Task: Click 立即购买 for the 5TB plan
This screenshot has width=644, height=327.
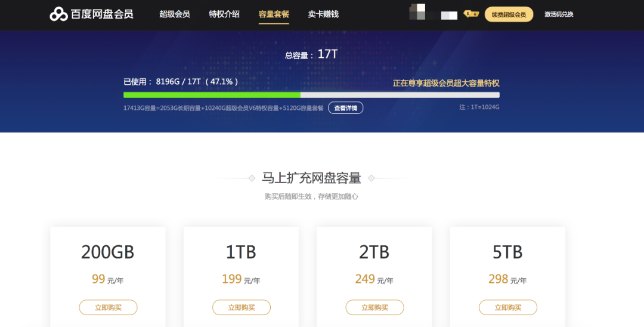Action: (x=508, y=307)
